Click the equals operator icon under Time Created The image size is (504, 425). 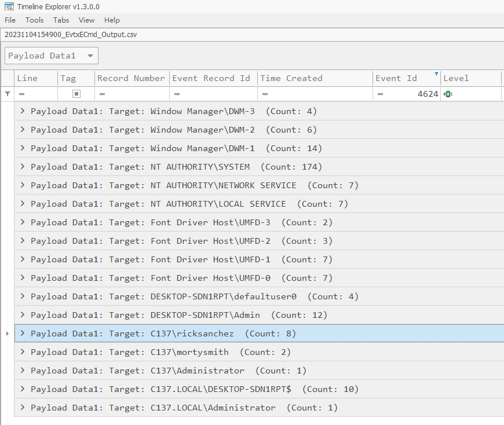265,94
